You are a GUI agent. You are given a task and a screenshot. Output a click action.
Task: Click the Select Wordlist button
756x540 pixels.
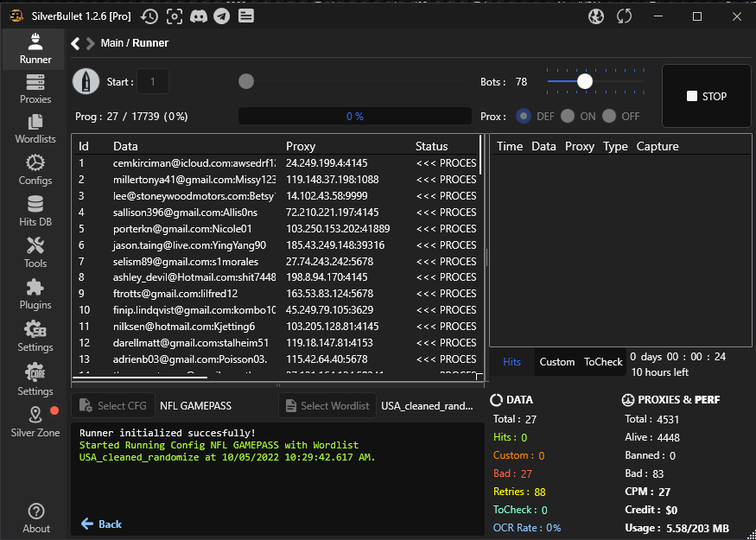[x=327, y=406]
